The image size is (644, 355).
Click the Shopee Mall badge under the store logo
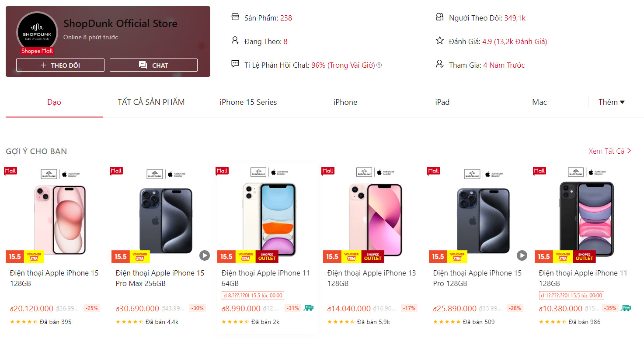tap(37, 51)
